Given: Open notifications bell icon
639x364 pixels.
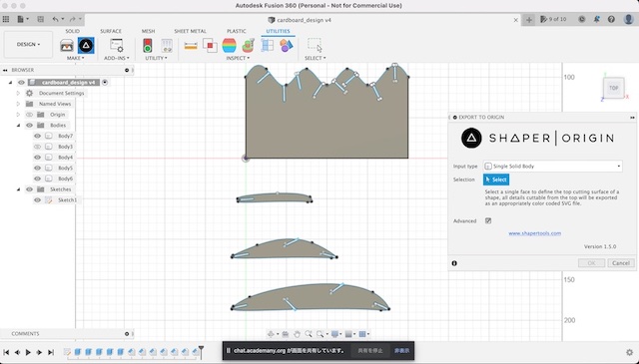Looking at the screenshot, I should click(x=597, y=19).
